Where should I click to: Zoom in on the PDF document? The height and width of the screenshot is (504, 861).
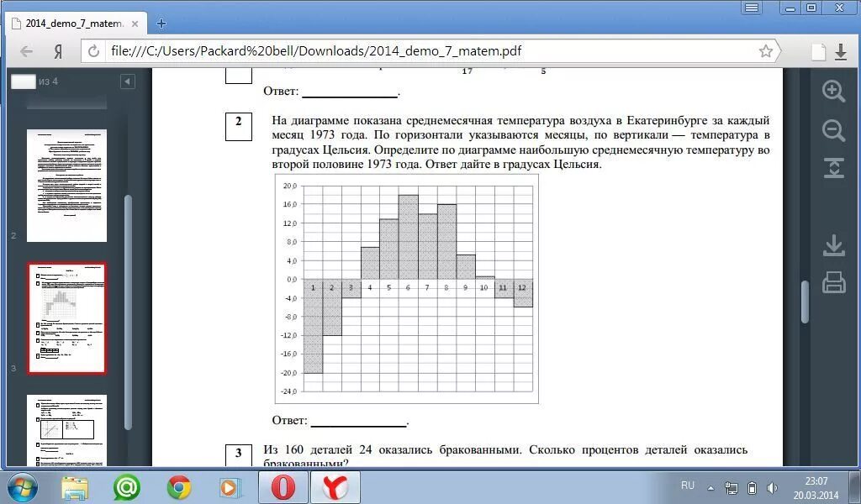(x=833, y=91)
